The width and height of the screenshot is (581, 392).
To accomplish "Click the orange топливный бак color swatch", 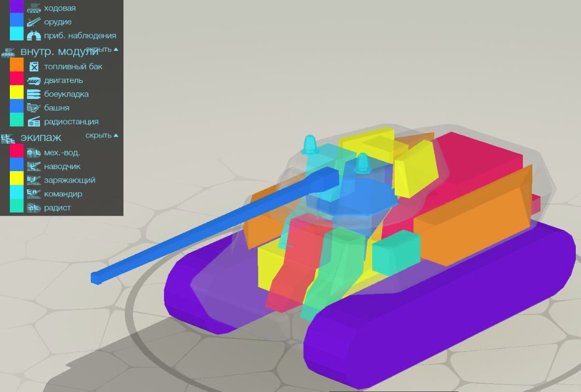I will click(x=17, y=65).
